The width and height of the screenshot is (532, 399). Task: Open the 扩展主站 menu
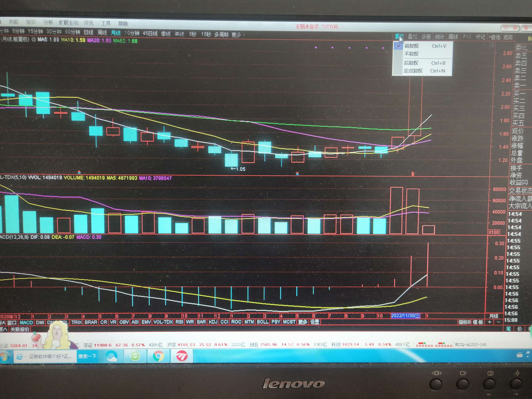click(69, 23)
